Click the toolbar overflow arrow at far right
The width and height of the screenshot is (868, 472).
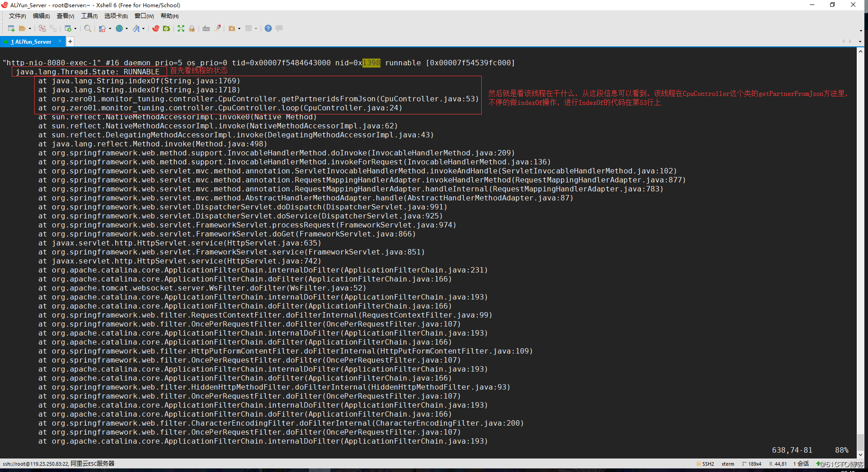click(861, 31)
